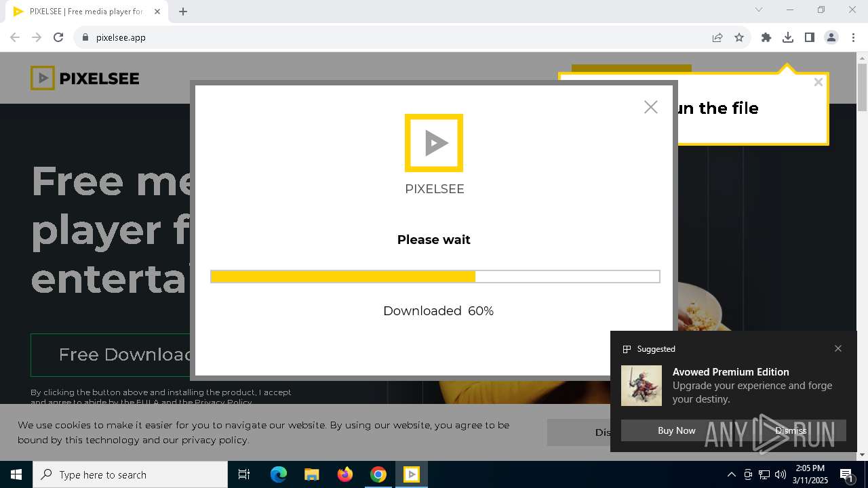Click the PIXELSEE header logo

(85, 78)
